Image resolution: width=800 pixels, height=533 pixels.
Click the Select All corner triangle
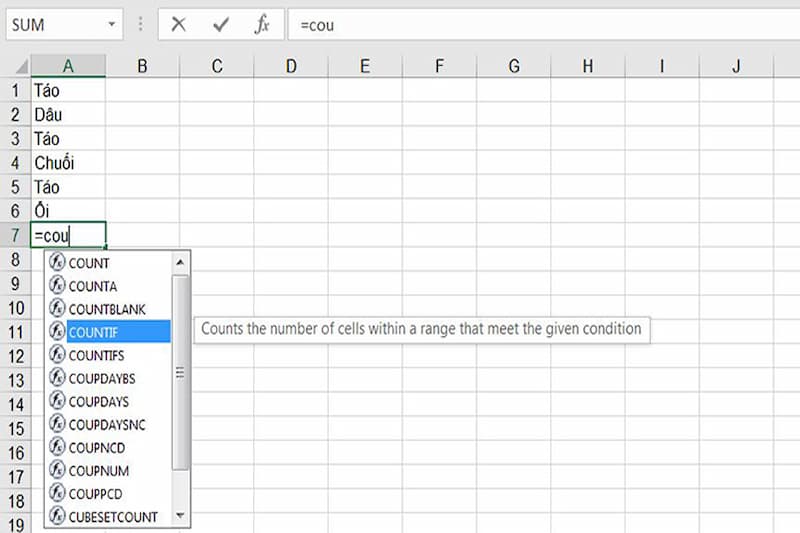[17, 66]
